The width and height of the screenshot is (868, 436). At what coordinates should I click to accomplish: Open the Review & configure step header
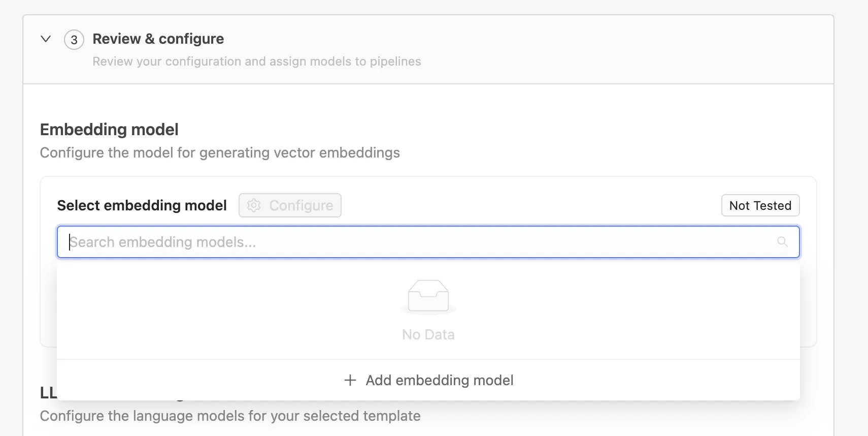pyautogui.click(x=158, y=39)
